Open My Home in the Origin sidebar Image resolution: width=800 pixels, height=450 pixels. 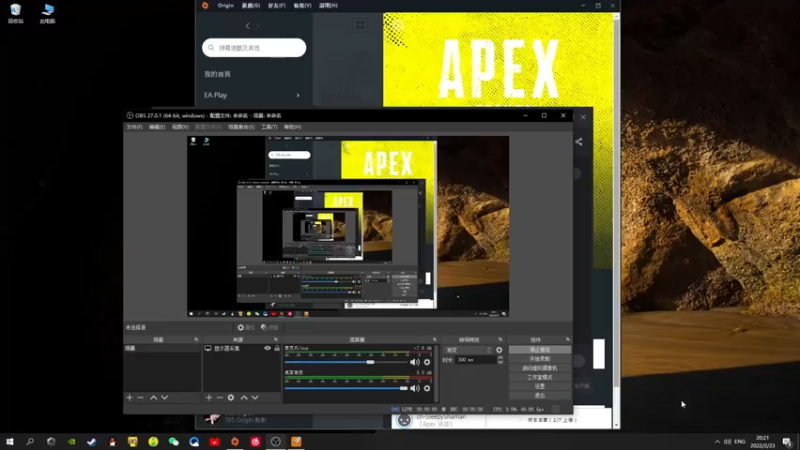[217, 74]
